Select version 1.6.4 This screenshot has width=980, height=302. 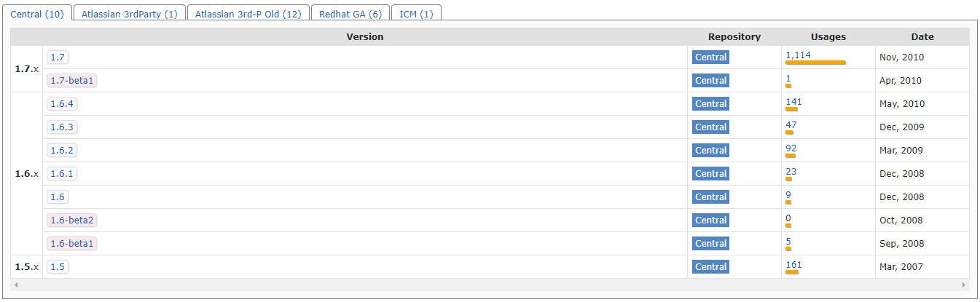click(x=62, y=104)
